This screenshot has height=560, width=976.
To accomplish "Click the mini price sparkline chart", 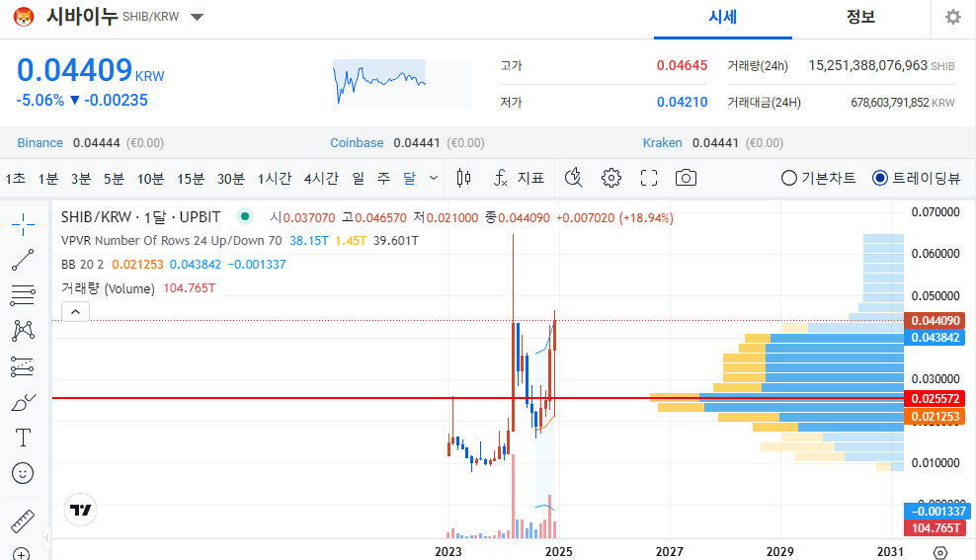I will (x=401, y=83).
